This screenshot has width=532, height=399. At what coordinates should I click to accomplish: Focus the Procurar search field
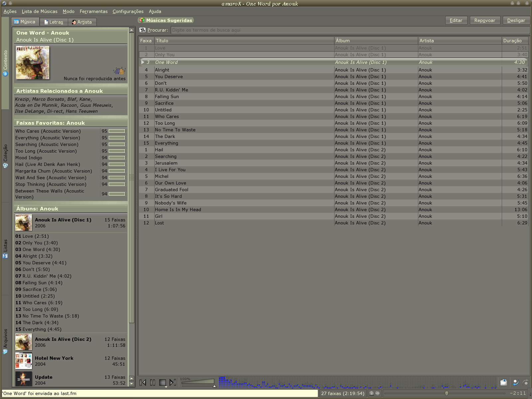350,30
